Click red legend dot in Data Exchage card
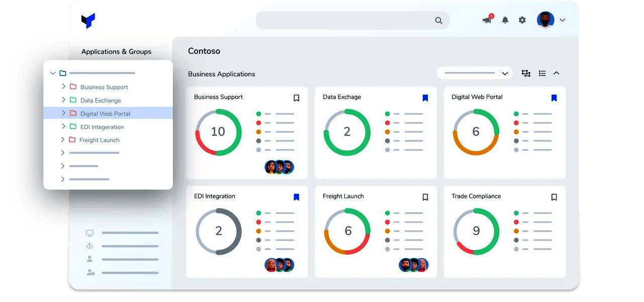644x302 pixels. coord(388,123)
